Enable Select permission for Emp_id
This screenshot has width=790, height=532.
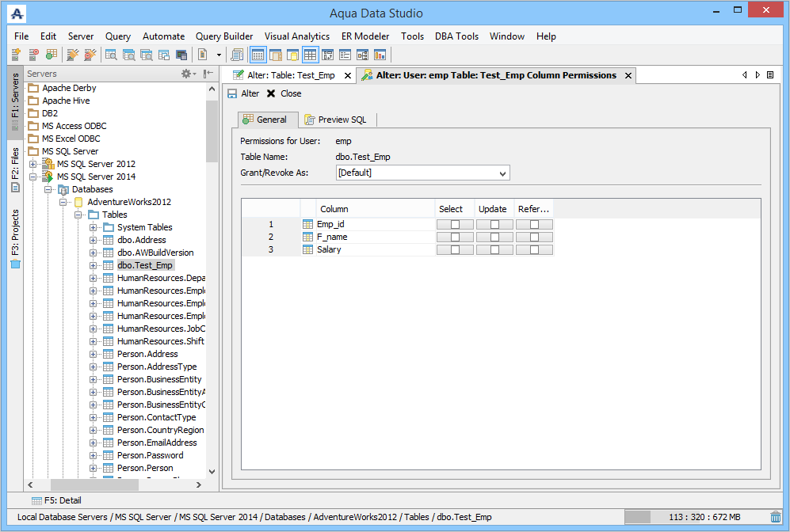click(x=455, y=225)
